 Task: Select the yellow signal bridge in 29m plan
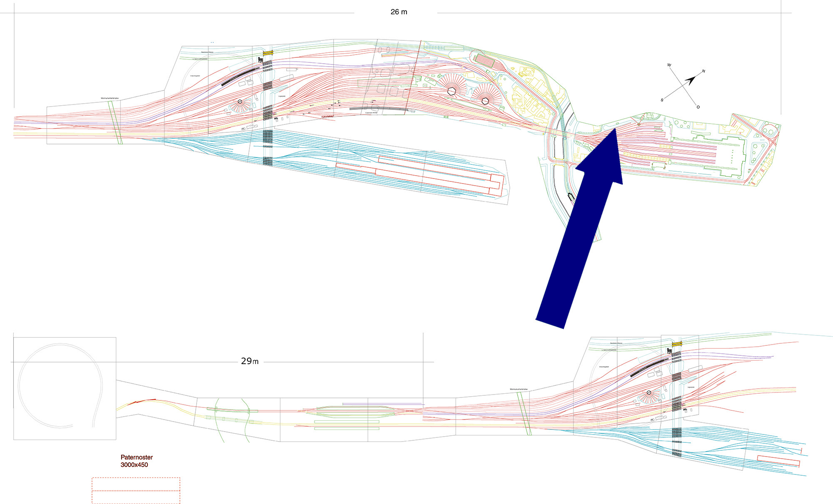coord(677,344)
